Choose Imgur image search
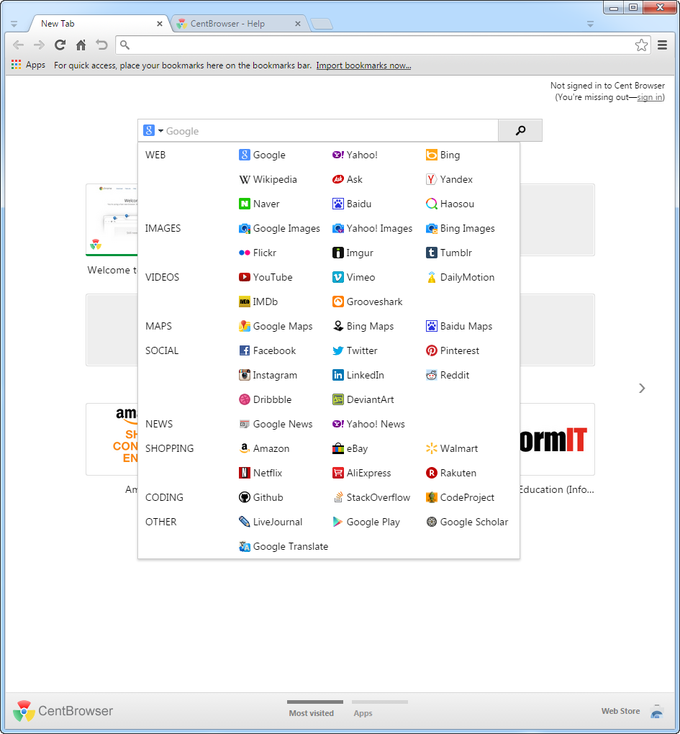Screen dimensions: 680x734 click(352, 253)
